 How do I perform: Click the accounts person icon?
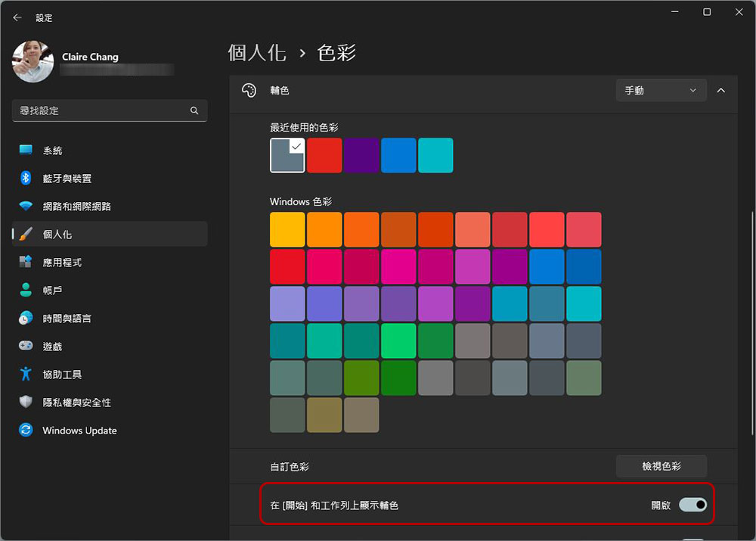click(26, 290)
